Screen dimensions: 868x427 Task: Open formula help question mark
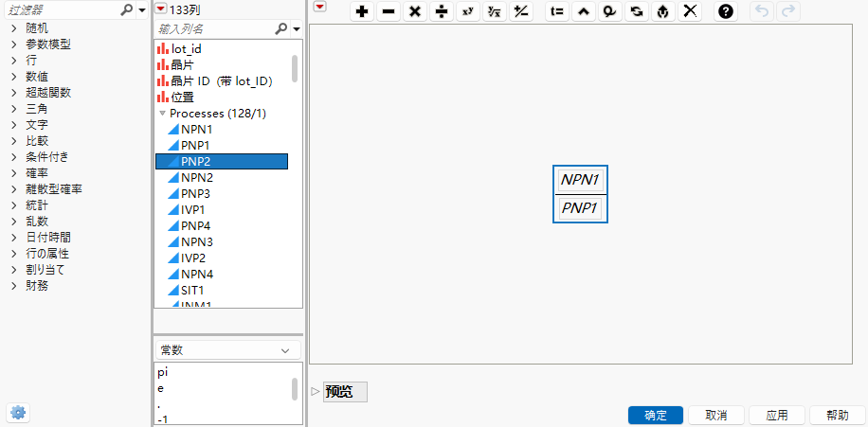pos(726,11)
